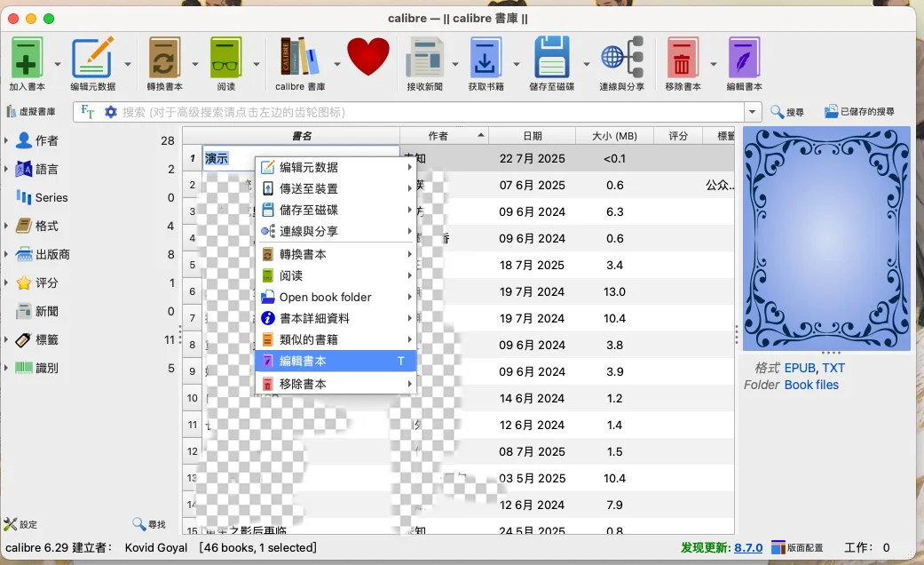Choose Send to device in context menu
The height and width of the screenshot is (565, 924).
(x=336, y=188)
